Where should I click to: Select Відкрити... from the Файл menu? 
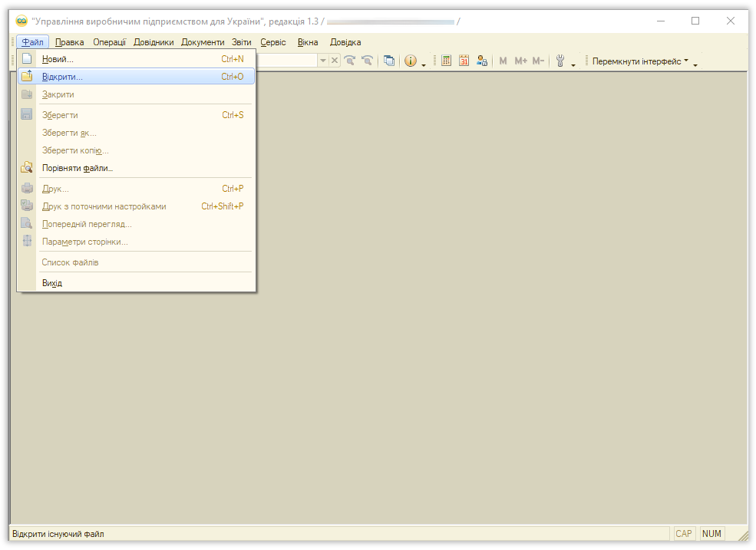click(63, 77)
